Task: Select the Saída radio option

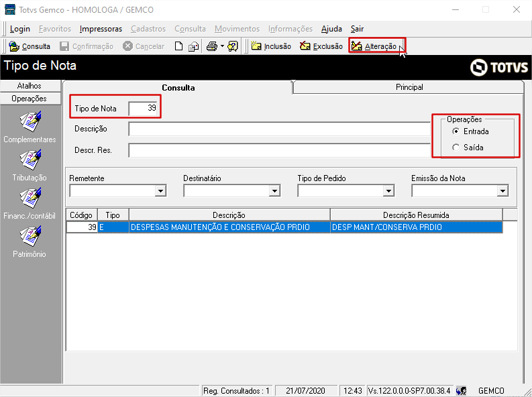Action: pos(456,147)
